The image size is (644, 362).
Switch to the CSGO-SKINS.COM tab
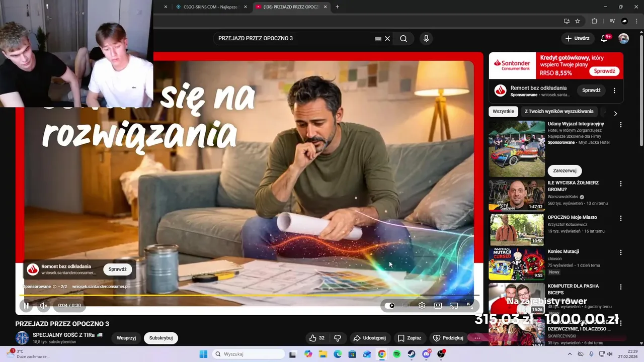[x=211, y=7]
